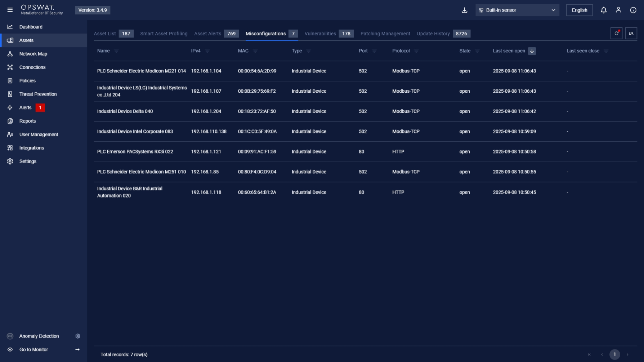Switch to the Asset List tab
644x362 pixels.
113,34
